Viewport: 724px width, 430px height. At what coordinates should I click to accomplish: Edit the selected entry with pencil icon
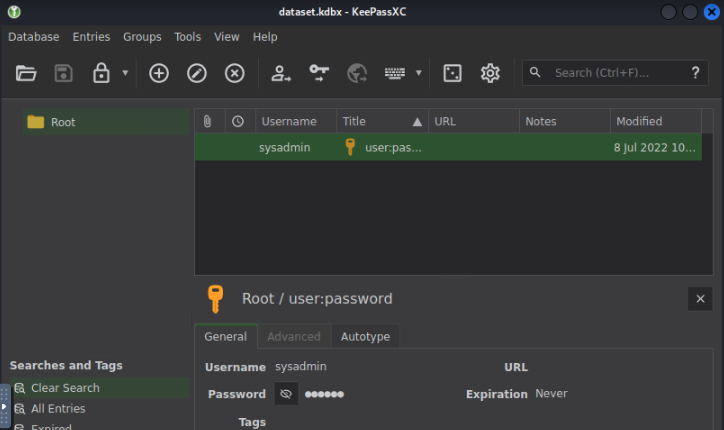tap(197, 73)
